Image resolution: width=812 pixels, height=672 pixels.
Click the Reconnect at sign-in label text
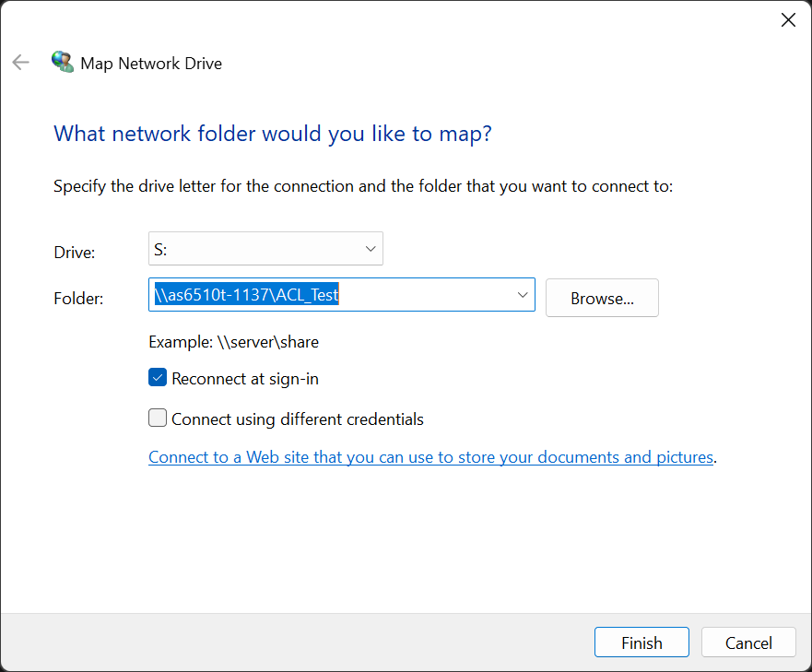tap(245, 379)
